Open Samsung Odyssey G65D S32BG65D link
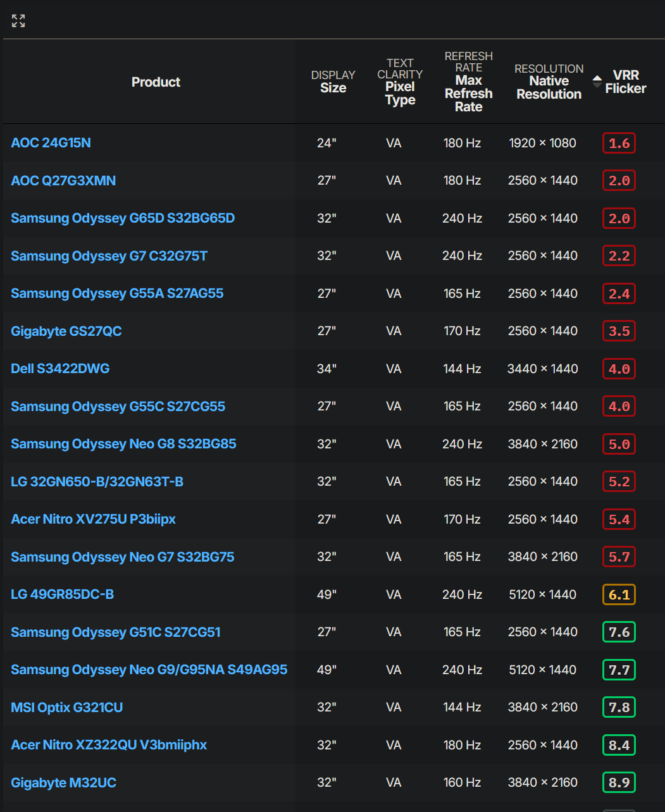665x812 pixels. click(123, 218)
